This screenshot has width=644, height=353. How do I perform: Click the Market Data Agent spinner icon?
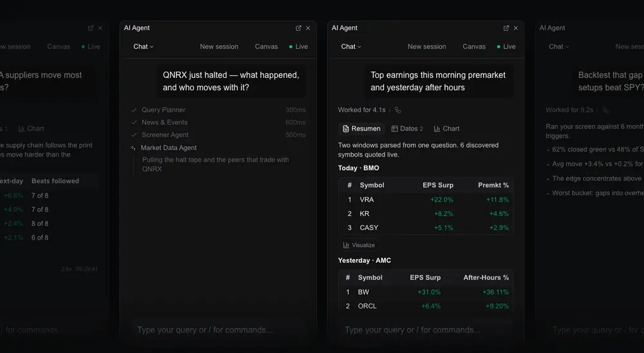click(133, 148)
